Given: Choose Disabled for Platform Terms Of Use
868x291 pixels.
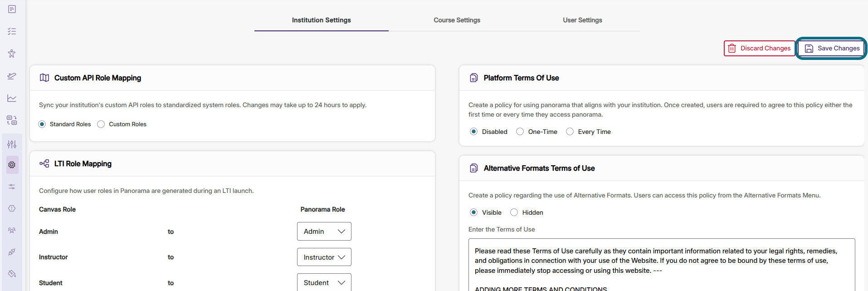Looking at the screenshot, I should (474, 132).
